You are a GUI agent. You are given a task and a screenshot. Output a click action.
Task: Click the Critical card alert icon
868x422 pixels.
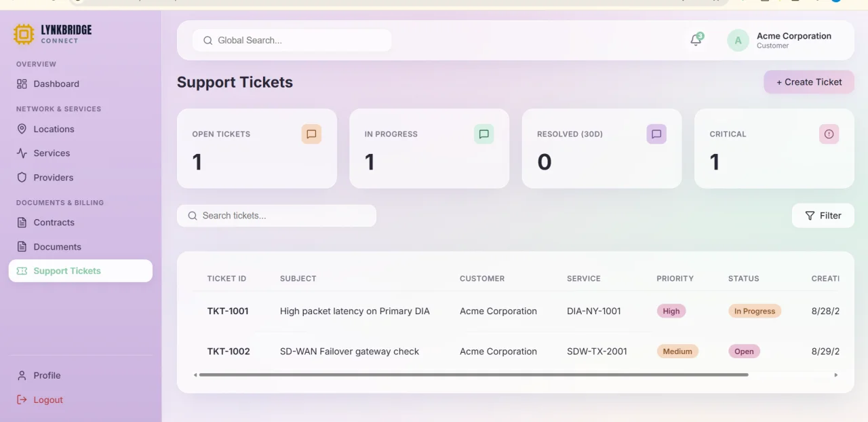click(x=829, y=134)
